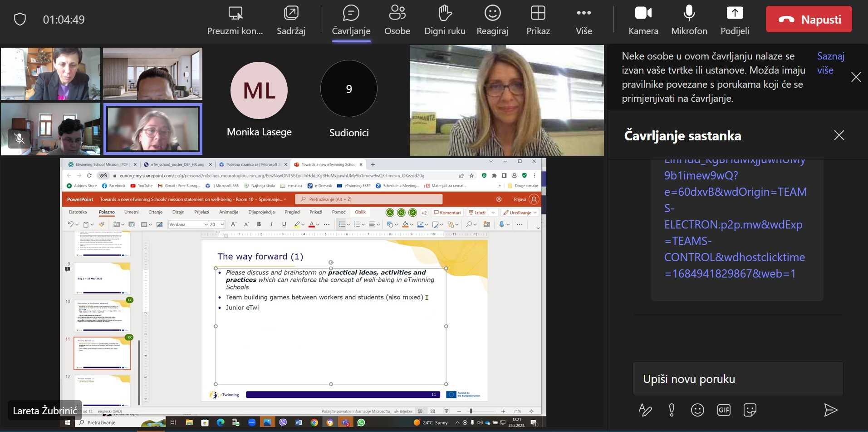Toggle the bulleted list button
The image size is (868, 432).
pyautogui.click(x=342, y=224)
